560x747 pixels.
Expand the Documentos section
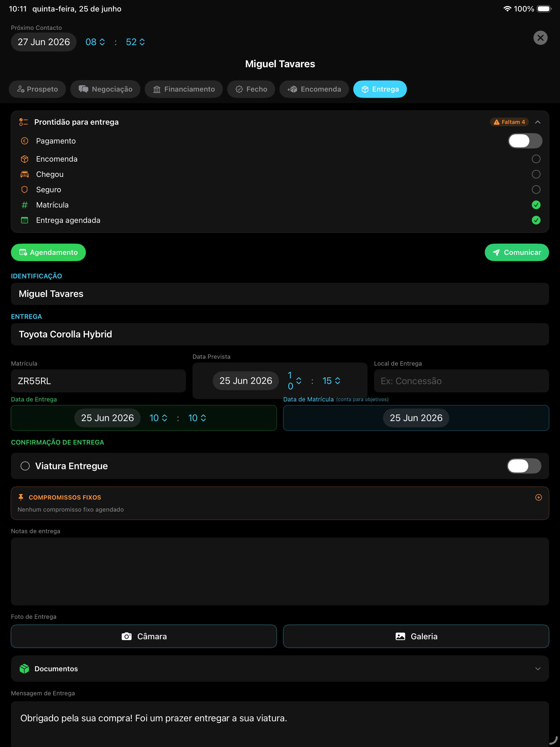tap(538, 669)
